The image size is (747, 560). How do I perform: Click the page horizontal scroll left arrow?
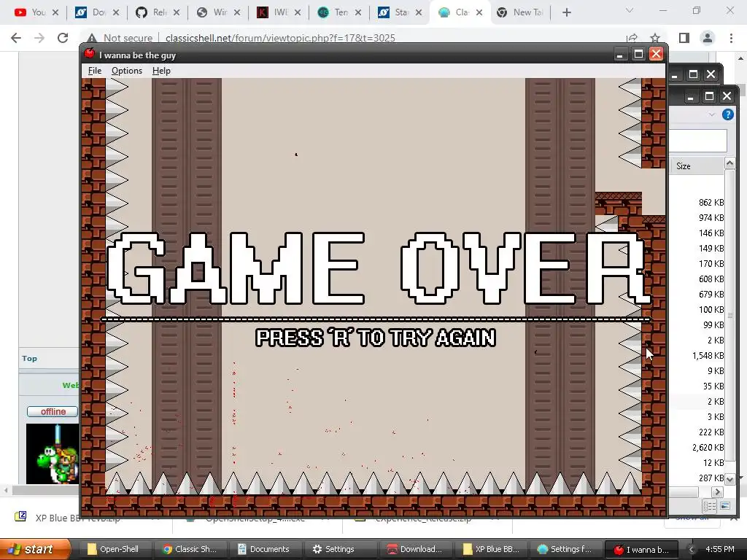point(6,489)
